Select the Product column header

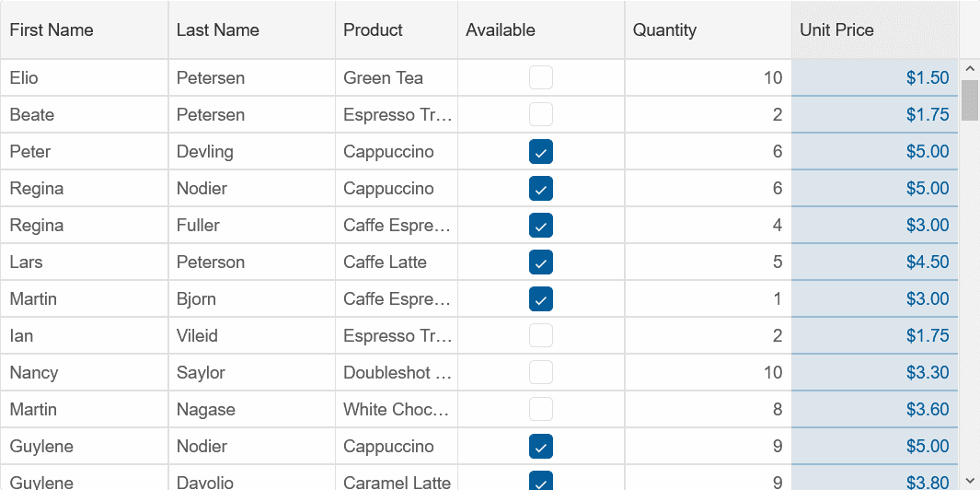tap(397, 30)
